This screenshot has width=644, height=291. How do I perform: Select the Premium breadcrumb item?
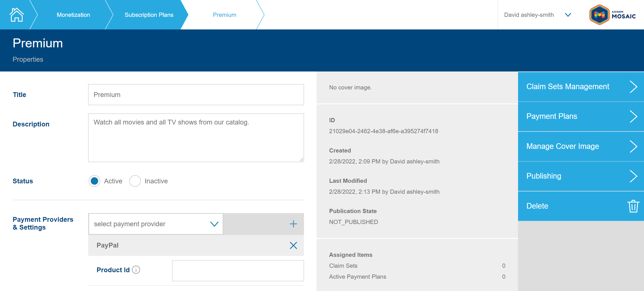point(224,15)
